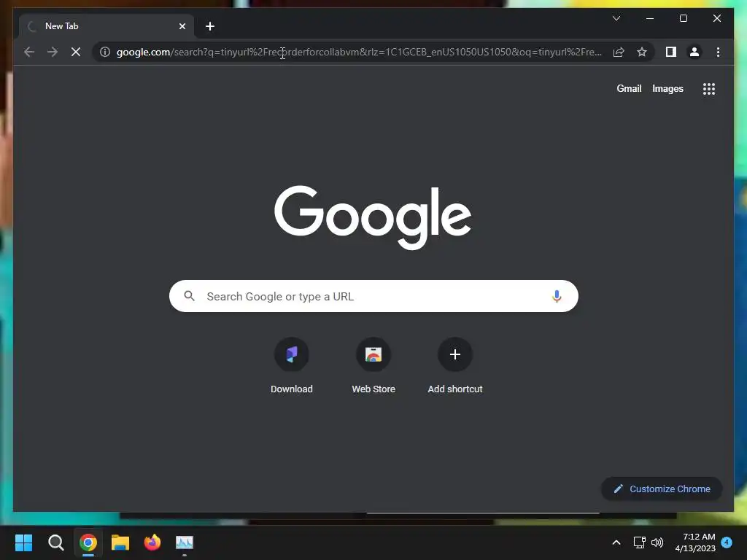This screenshot has height=560, width=747.
Task: Expand the tab search dropdown
Action: (x=616, y=18)
